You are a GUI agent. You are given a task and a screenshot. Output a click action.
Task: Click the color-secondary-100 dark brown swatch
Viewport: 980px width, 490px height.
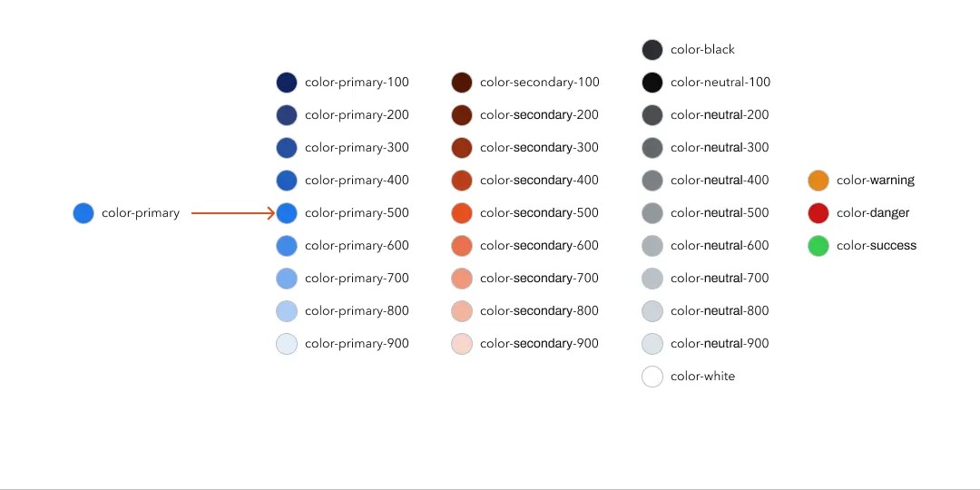coord(462,83)
